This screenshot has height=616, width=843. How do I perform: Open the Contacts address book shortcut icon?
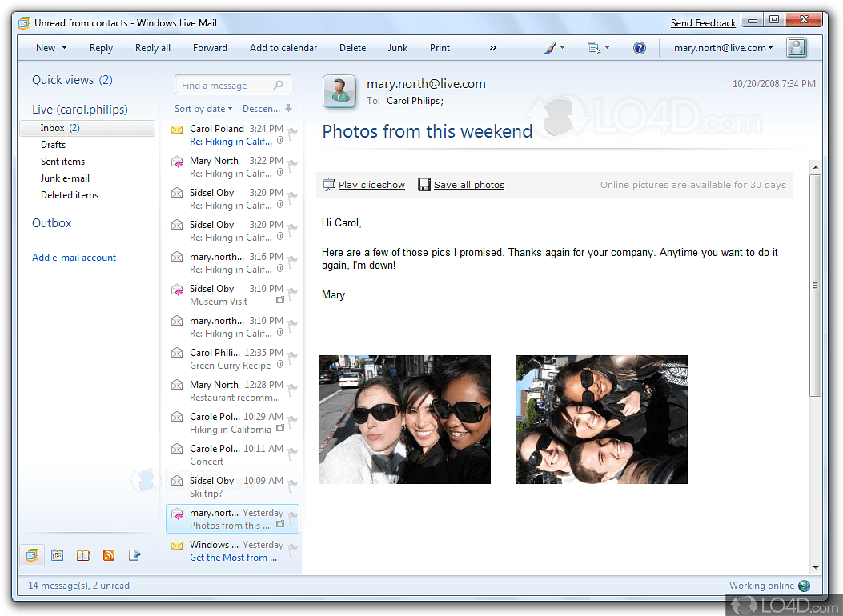(x=82, y=554)
